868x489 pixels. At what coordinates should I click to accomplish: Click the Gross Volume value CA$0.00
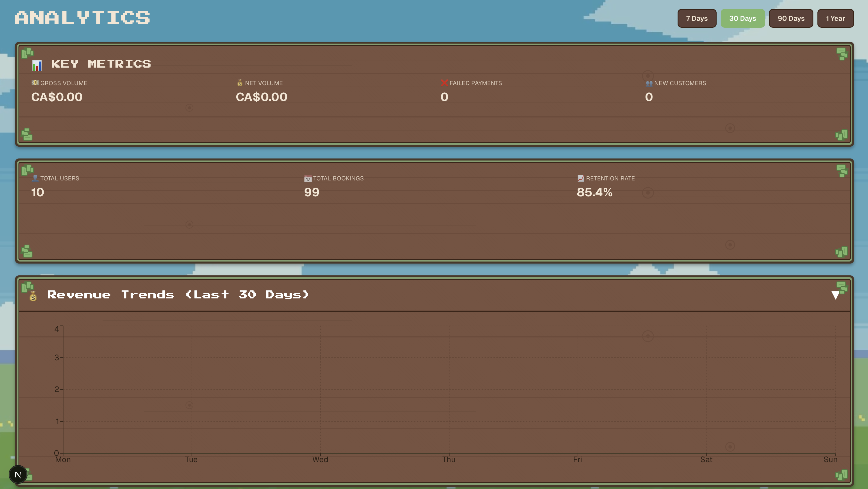(x=57, y=97)
